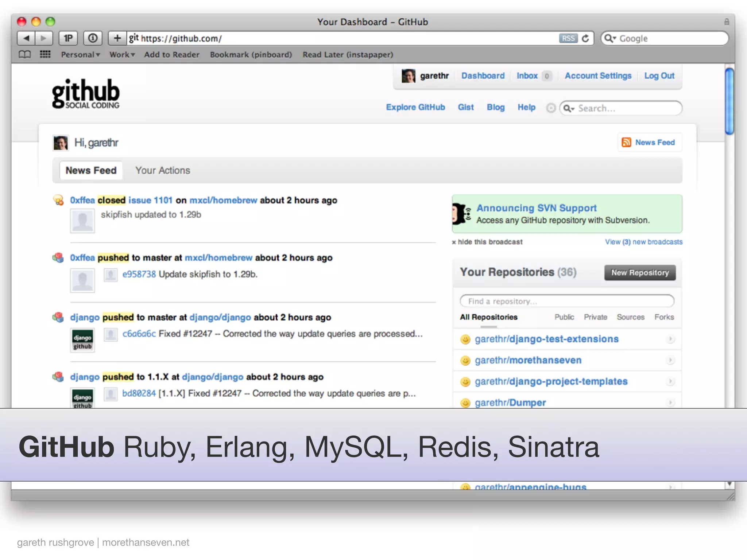Click push icon beside 0xffea pushed event
Image resolution: width=747 pixels, height=560 pixels.
point(58,258)
